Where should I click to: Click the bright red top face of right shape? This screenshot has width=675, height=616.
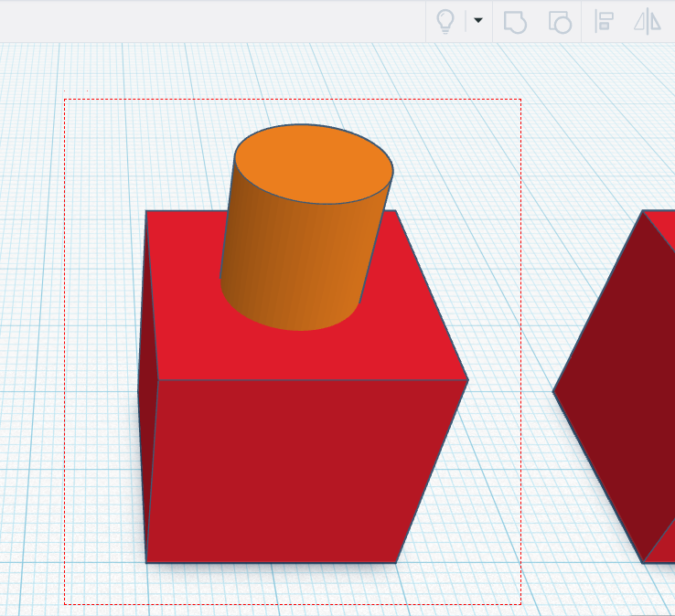[665, 228]
